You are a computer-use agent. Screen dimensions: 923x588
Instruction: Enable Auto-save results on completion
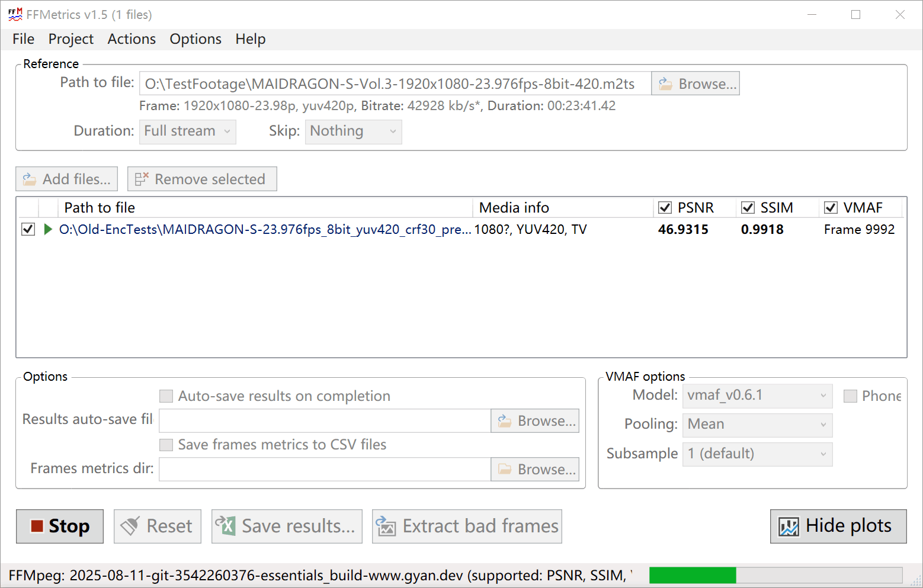166,396
